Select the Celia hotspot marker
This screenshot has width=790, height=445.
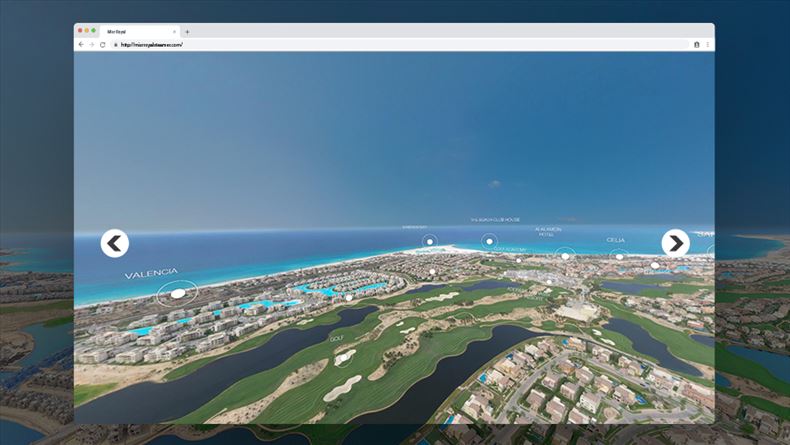pos(620,257)
